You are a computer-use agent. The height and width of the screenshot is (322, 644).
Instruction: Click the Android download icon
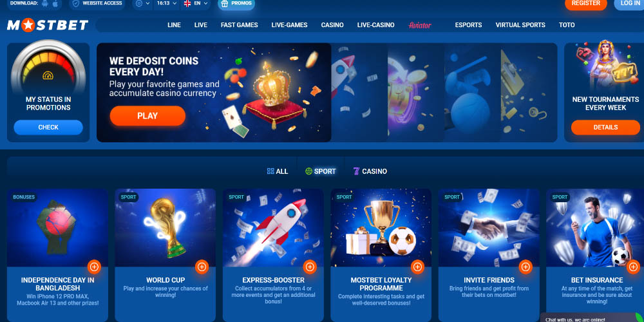tap(45, 3)
